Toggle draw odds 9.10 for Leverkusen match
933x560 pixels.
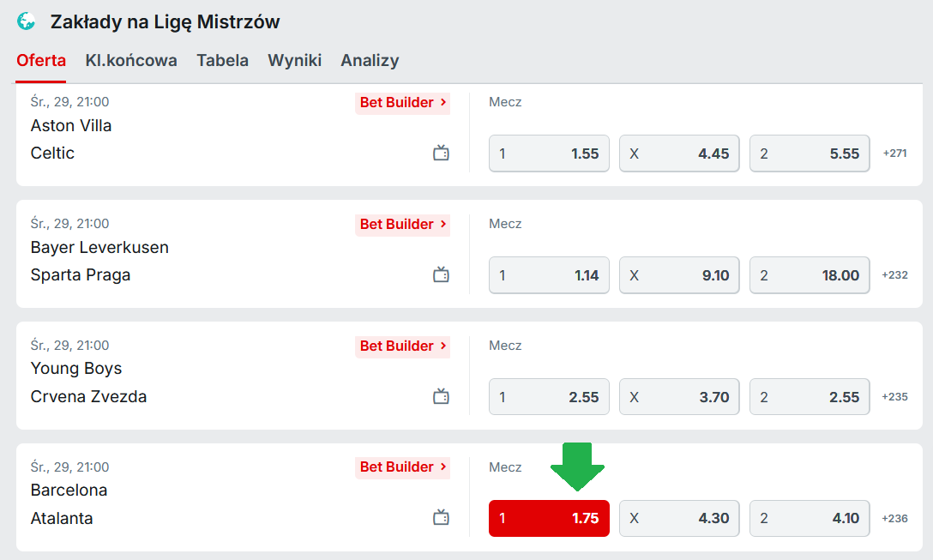[678, 275]
